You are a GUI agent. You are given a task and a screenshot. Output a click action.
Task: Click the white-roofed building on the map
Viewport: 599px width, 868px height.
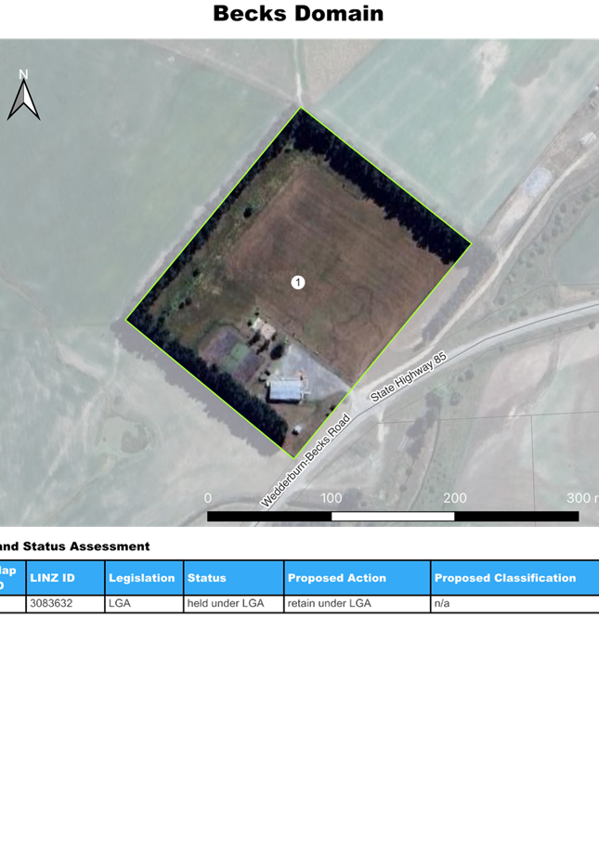pos(287,389)
